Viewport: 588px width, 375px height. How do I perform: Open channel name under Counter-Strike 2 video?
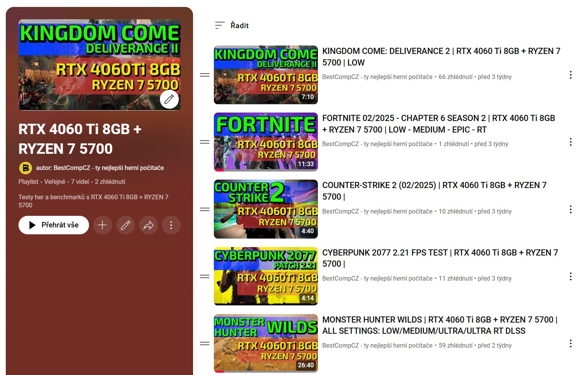[x=377, y=211]
